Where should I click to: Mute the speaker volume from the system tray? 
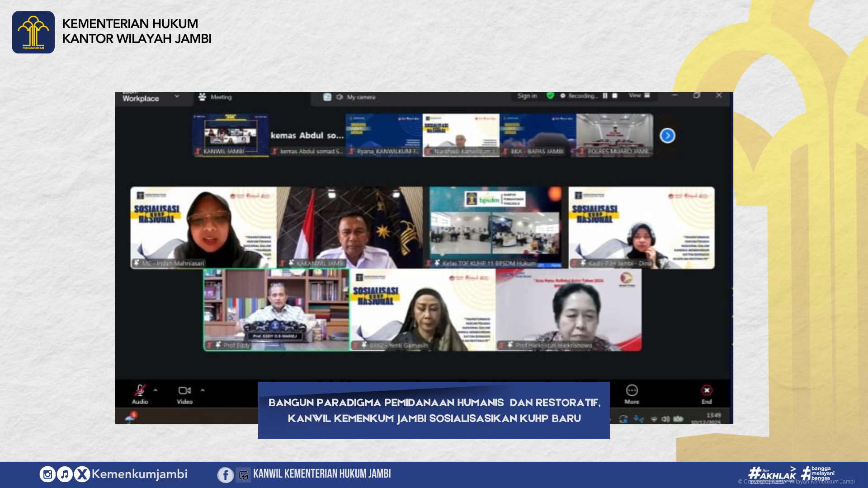click(666, 418)
